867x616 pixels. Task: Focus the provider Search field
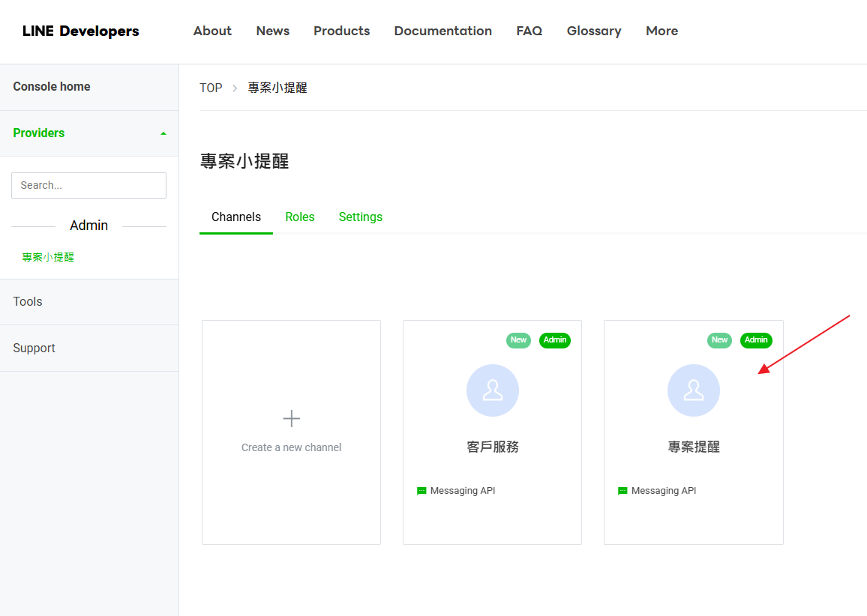[88, 185]
